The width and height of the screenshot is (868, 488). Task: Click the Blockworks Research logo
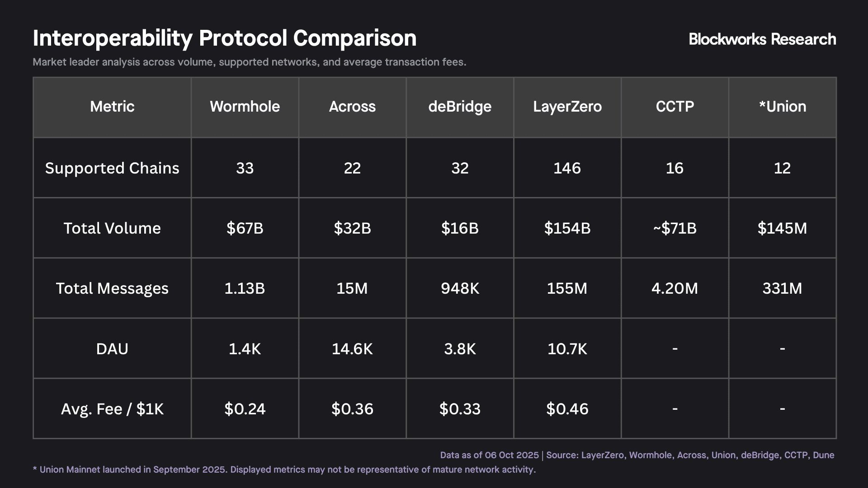click(x=762, y=39)
